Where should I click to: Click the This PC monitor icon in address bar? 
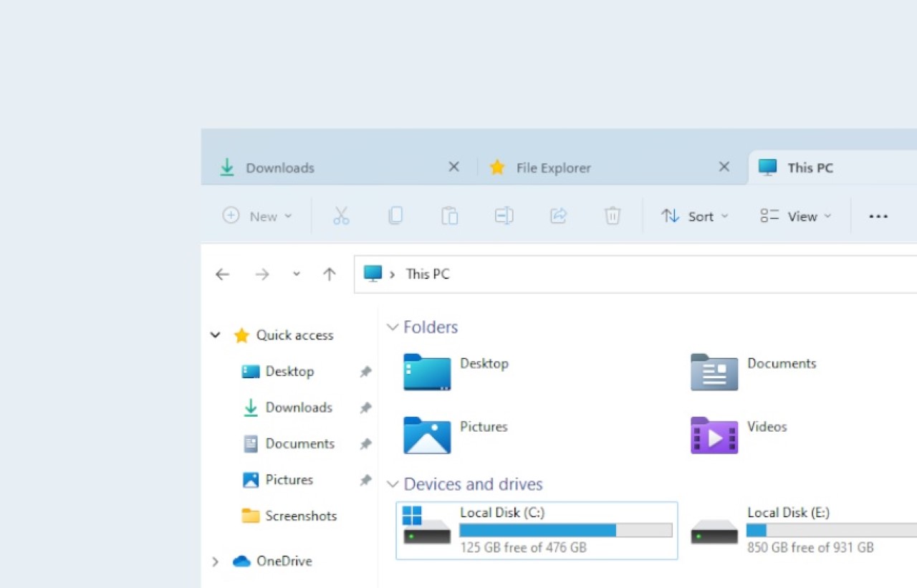point(373,274)
